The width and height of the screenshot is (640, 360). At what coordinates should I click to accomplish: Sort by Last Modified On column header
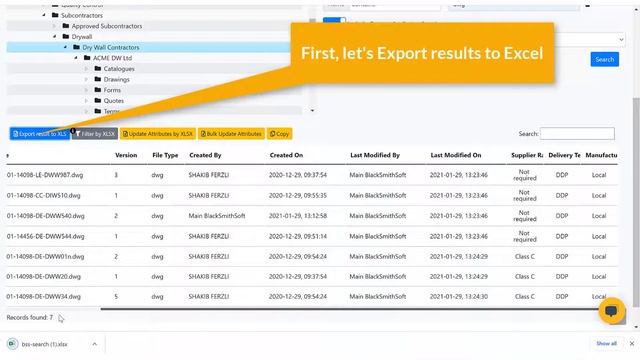pyautogui.click(x=456, y=155)
